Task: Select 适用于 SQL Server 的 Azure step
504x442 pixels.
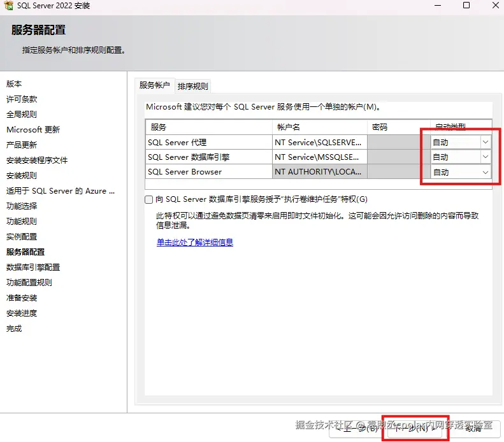Action: pos(61,191)
